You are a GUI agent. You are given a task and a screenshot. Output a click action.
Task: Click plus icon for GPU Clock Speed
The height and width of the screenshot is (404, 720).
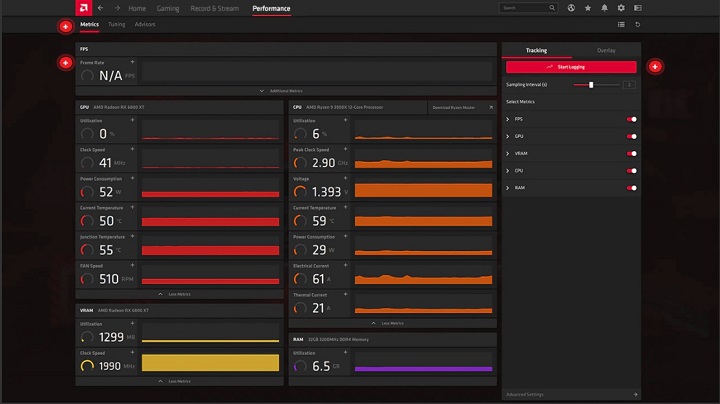click(x=132, y=149)
